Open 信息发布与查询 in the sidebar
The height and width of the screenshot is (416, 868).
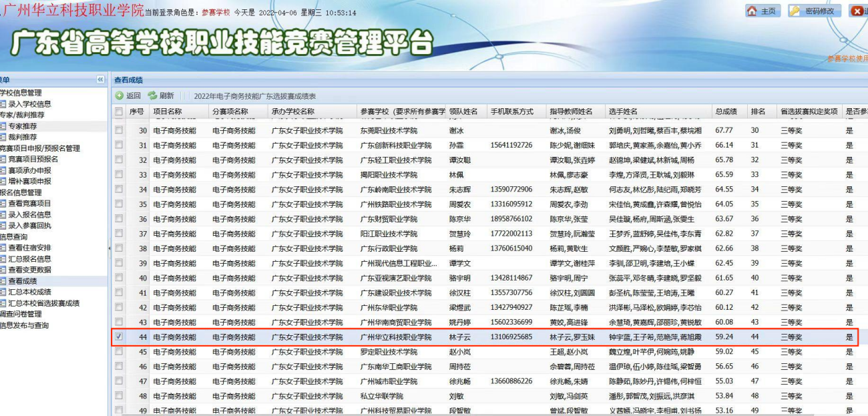pyautogui.click(x=24, y=325)
